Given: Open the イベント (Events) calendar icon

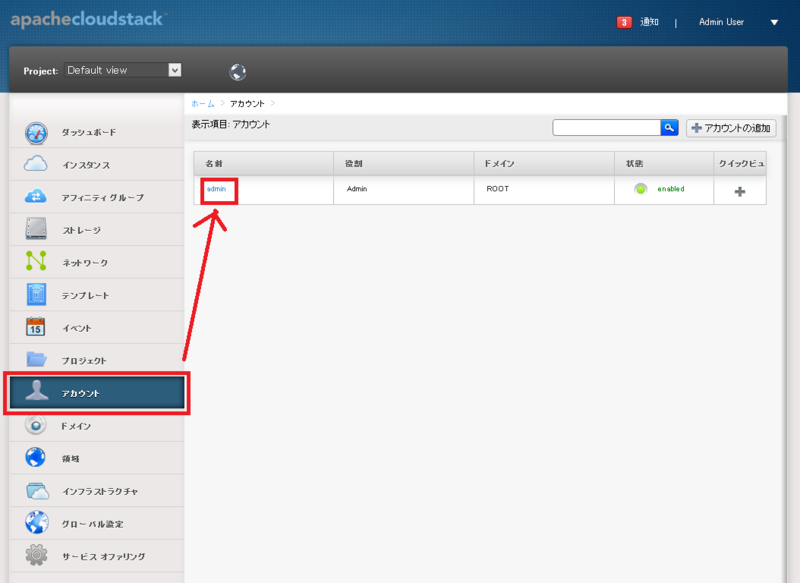Looking at the screenshot, I should point(37,327).
